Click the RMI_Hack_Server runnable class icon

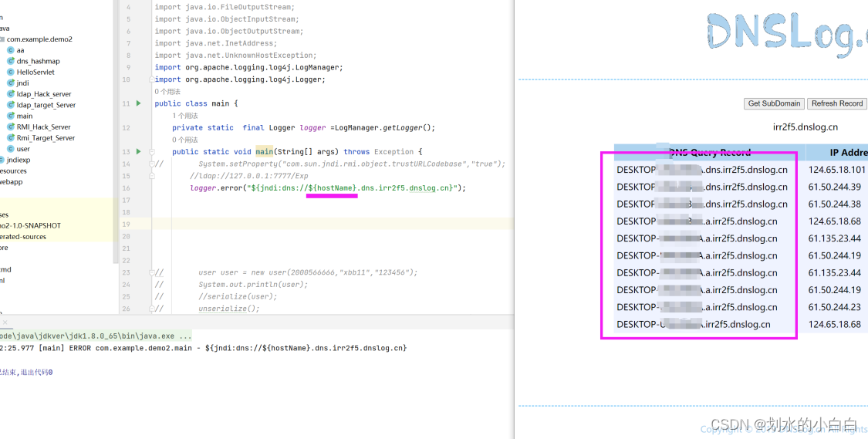pos(11,127)
